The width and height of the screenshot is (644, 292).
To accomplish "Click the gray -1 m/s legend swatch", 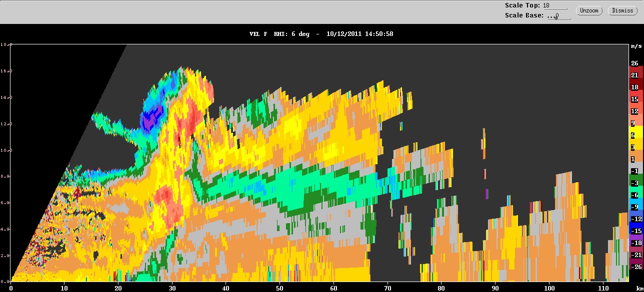I will [x=634, y=171].
